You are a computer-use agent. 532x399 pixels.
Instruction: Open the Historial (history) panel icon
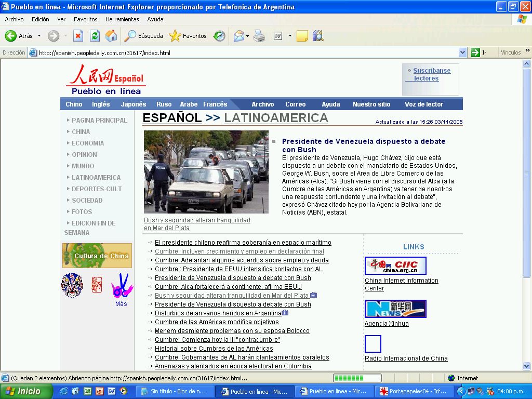[x=219, y=36]
